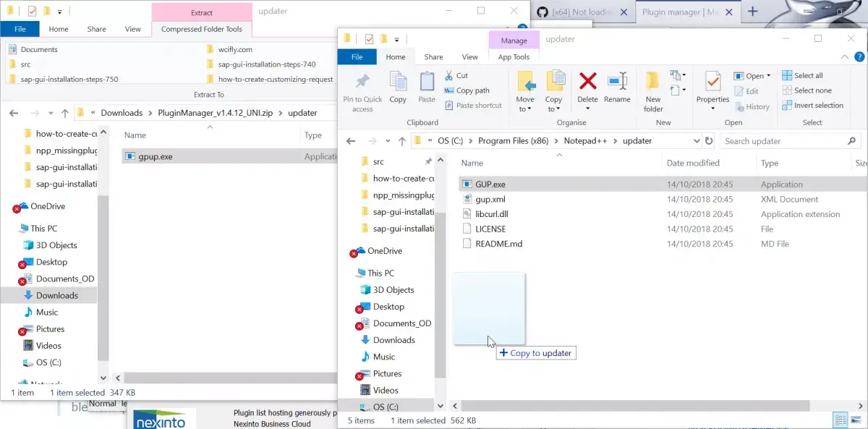This screenshot has height=429, width=868.
Task: Click Invert selection in the ribbon
Action: tap(812, 105)
